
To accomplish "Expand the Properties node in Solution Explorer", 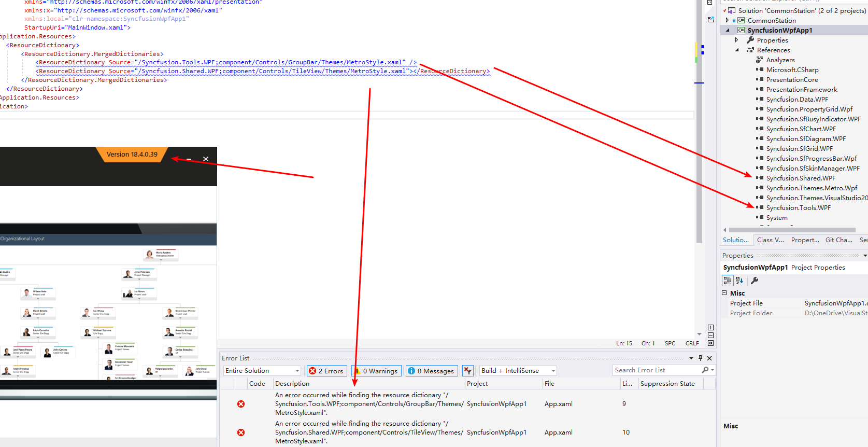I will click(x=736, y=40).
